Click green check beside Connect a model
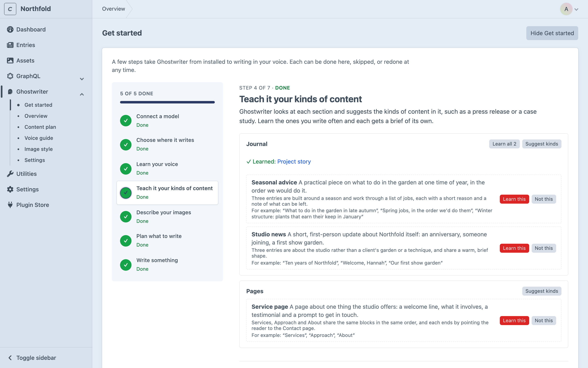This screenshot has width=588, height=368. tap(126, 120)
